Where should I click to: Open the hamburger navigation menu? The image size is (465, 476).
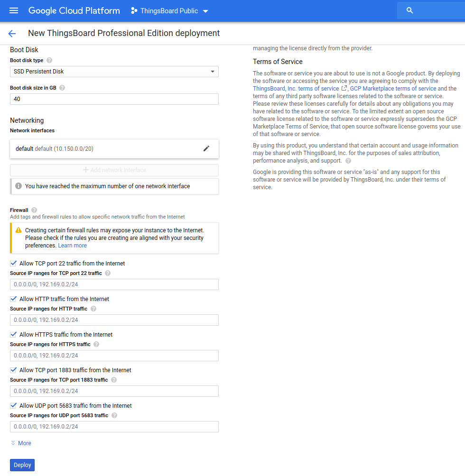[14, 11]
